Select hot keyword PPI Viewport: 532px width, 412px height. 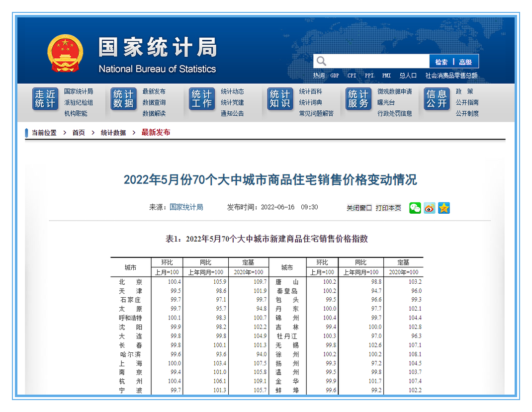pyautogui.click(x=369, y=76)
